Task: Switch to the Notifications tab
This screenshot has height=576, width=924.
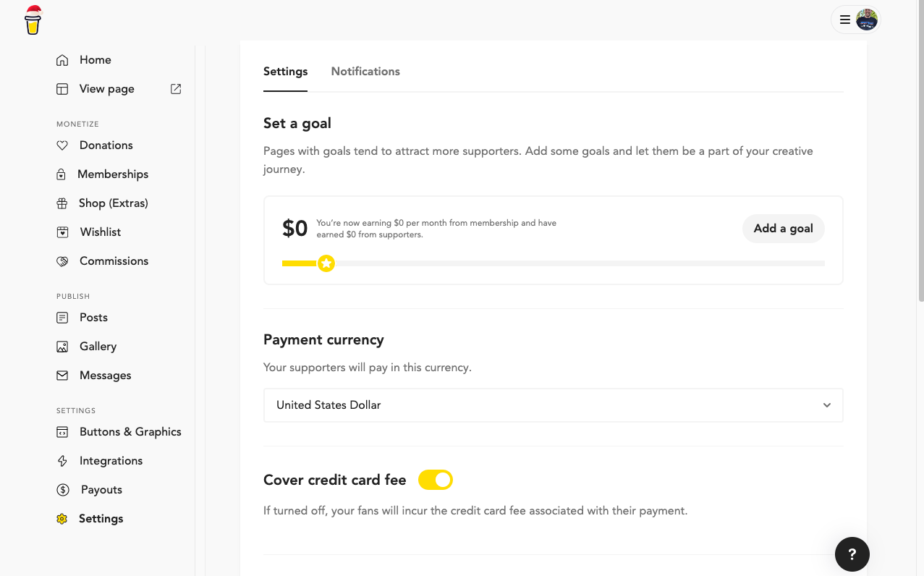Action: [x=365, y=72]
